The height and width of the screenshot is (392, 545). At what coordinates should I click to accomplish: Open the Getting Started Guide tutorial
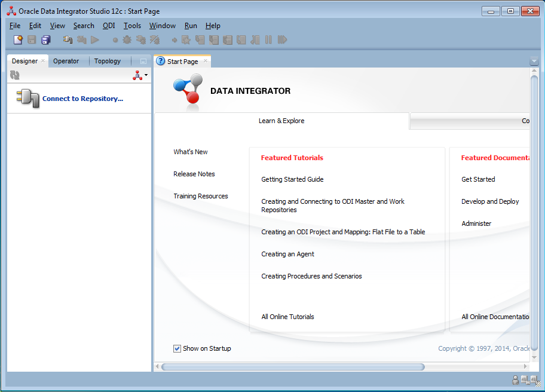click(292, 179)
